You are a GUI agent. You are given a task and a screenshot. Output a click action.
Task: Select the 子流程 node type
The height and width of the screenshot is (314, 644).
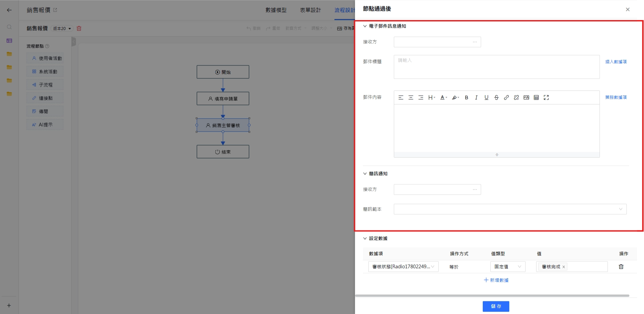tap(45, 85)
